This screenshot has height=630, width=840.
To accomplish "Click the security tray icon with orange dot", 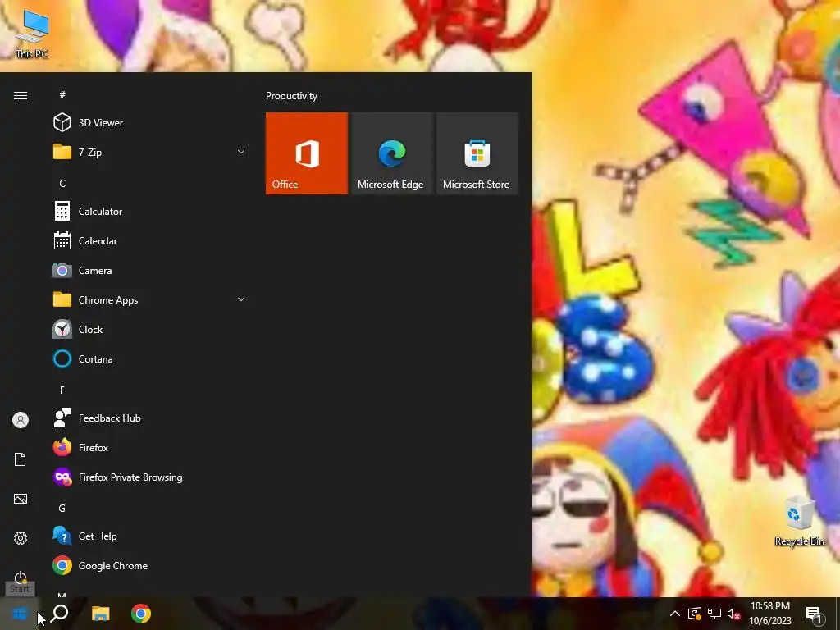I will [695, 614].
